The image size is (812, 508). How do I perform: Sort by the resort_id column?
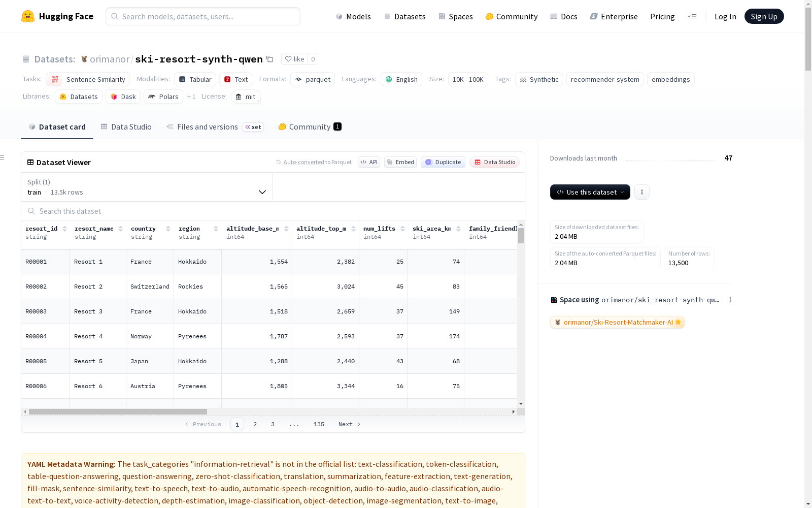[x=64, y=229]
